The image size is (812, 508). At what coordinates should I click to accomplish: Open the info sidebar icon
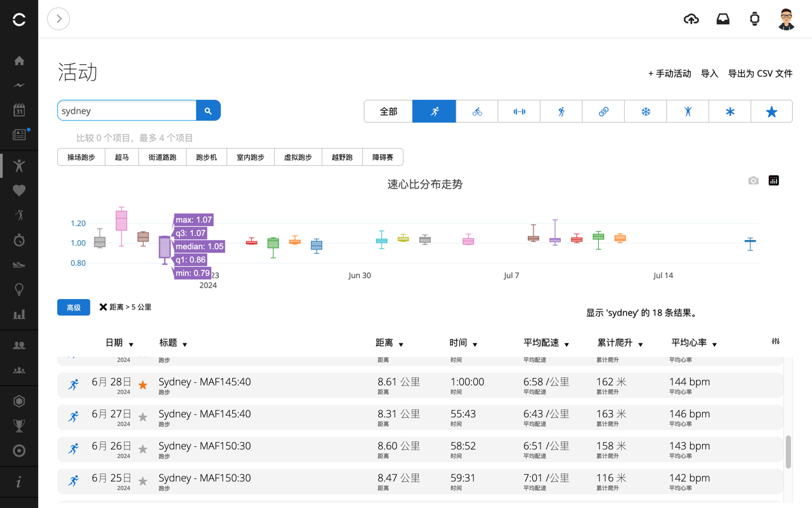pyautogui.click(x=19, y=482)
